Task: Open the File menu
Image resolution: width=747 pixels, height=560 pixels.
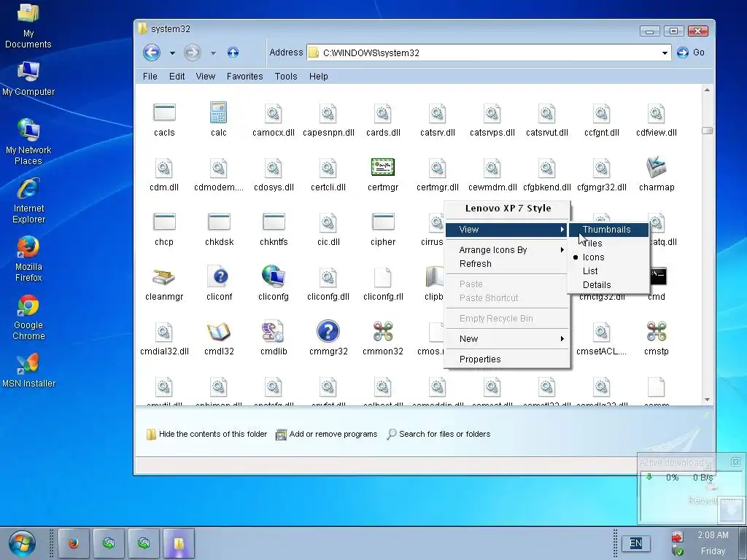Action: 150,76
